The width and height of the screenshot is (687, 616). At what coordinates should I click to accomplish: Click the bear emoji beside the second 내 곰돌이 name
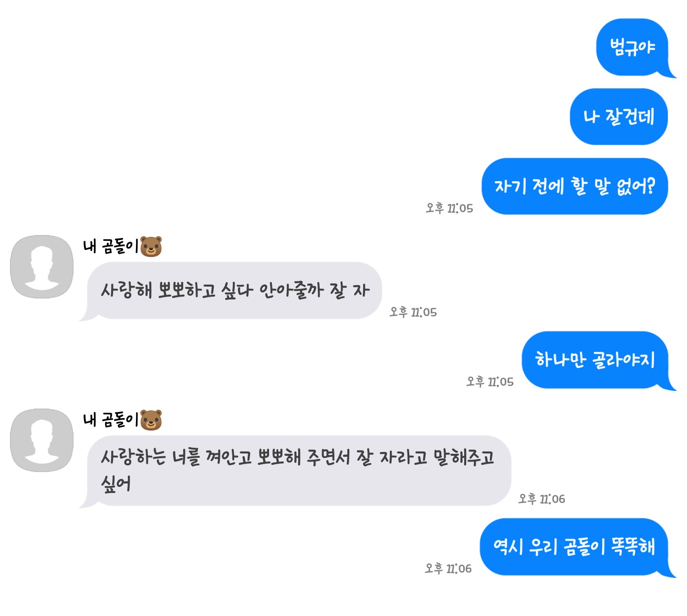[151, 420]
